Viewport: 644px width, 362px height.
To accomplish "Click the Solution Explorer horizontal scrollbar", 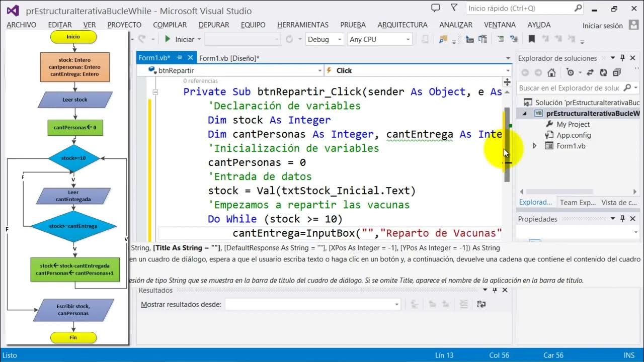I will click(x=560, y=192).
